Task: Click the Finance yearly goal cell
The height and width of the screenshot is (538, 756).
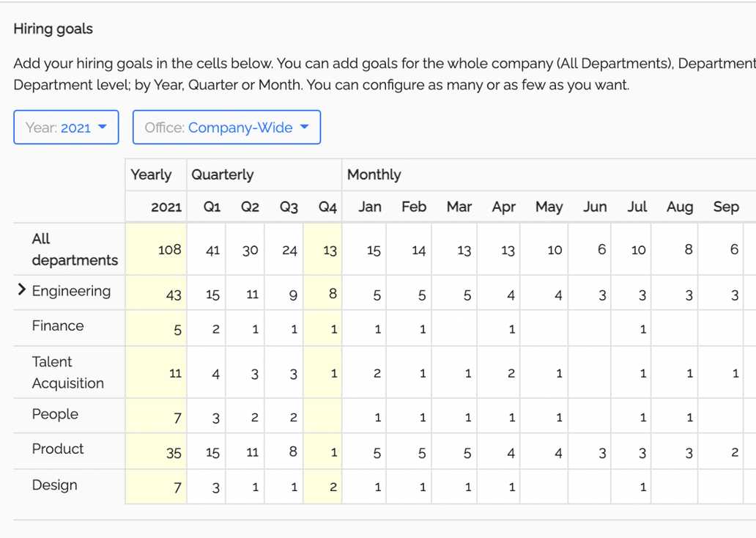Action: pos(155,328)
